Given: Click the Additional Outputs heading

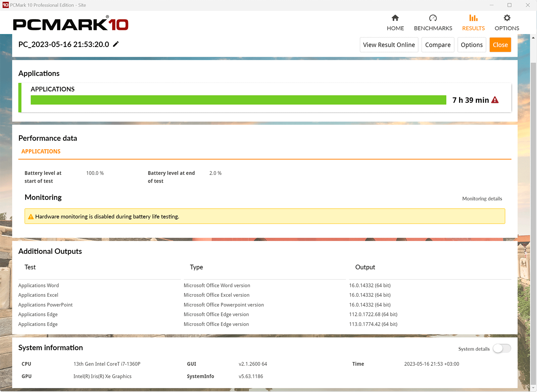Looking at the screenshot, I should tap(50, 251).
